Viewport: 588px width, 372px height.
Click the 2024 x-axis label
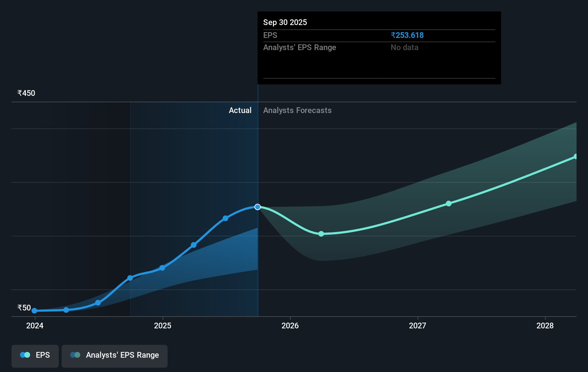35,325
